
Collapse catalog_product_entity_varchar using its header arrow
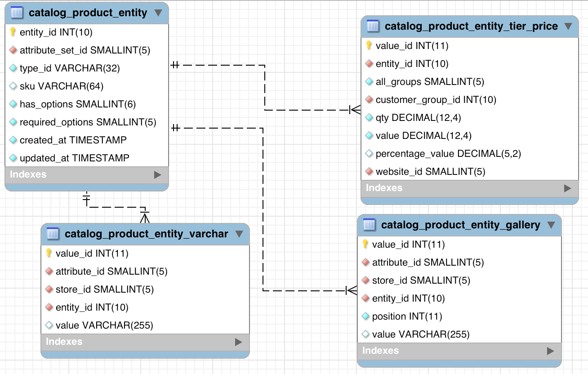point(239,234)
